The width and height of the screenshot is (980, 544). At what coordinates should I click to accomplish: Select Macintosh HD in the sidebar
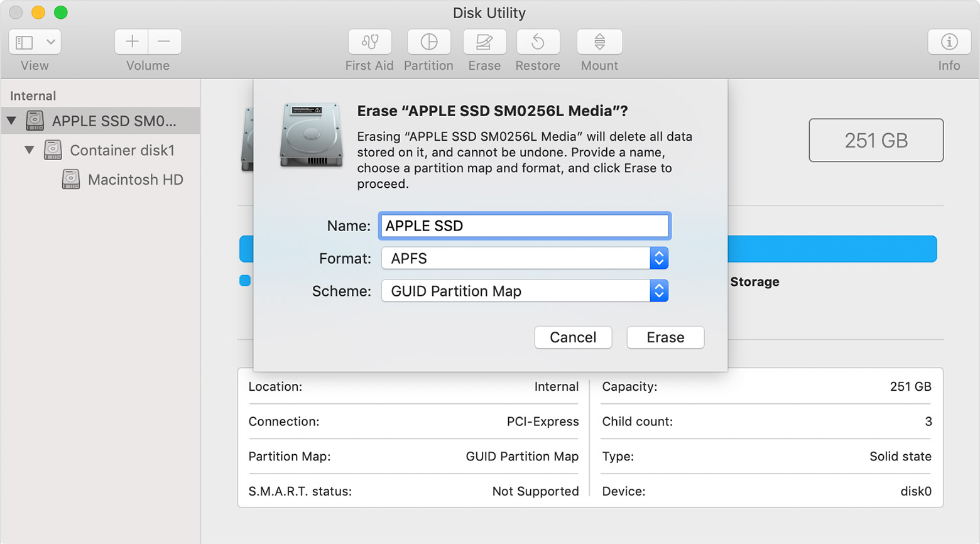[x=135, y=180]
